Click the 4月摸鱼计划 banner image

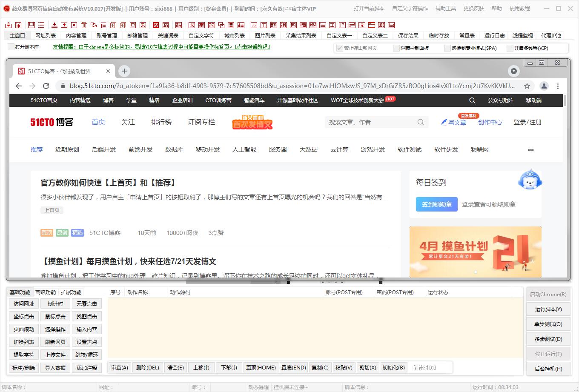pyautogui.click(x=476, y=252)
